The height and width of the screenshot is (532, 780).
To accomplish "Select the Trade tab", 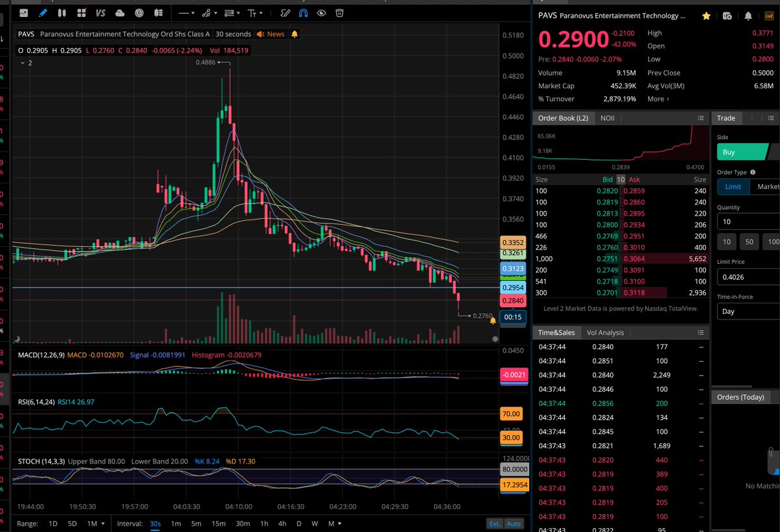I will (726, 118).
